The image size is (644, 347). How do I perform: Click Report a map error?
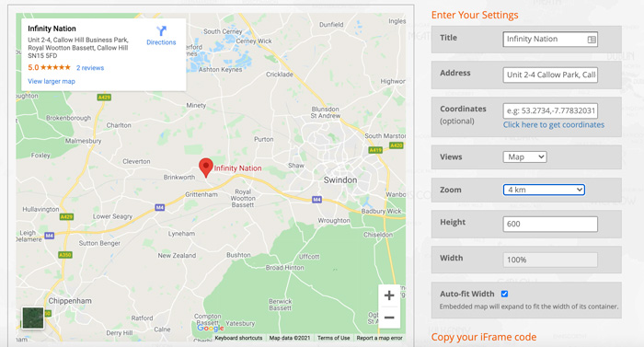[379, 338]
